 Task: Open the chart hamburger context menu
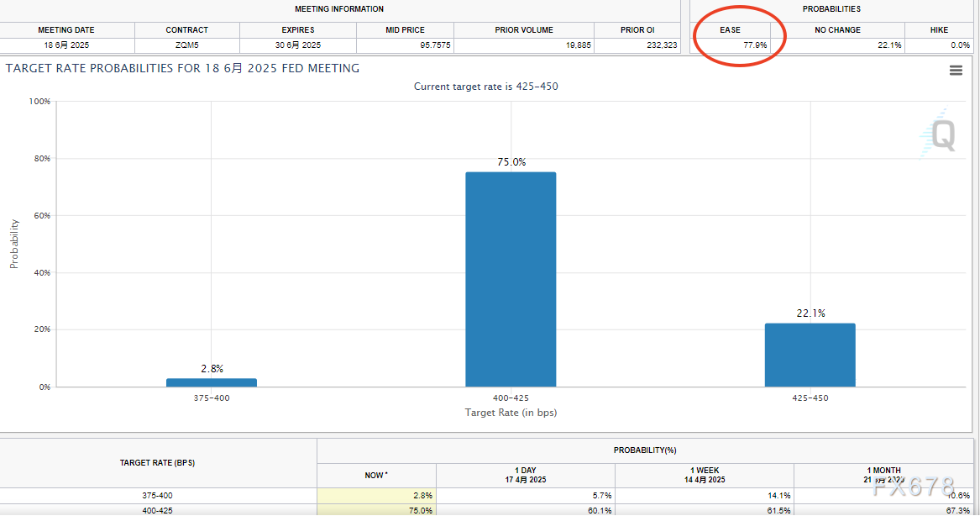click(956, 71)
